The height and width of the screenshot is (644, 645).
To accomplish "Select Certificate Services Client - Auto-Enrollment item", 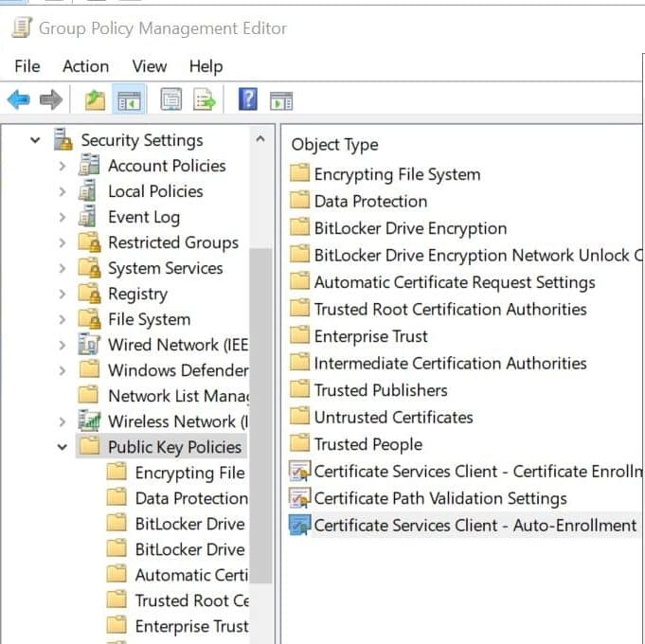I will coord(475,525).
